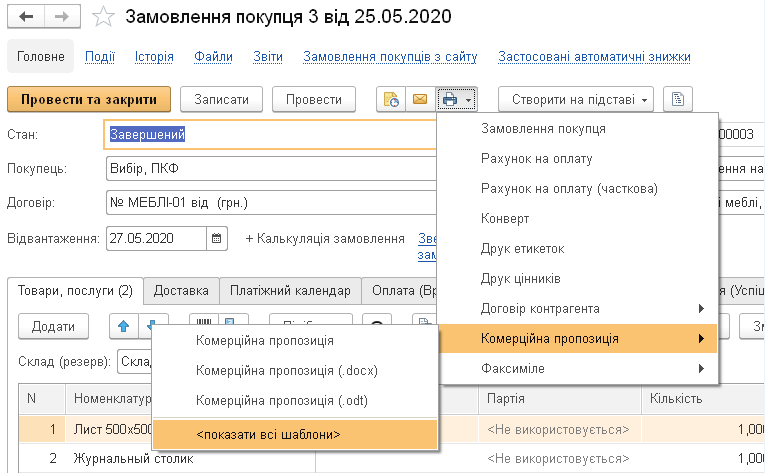Switch to the Оплата tab
The height and width of the screenshot is (473, 765).
pyautogui.click(x=400, y=291)
